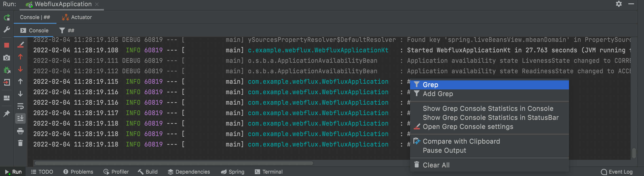The height and width of the screenshot is (176, 644).
Task: Click the Print console output icon
Action: (20, 131)
